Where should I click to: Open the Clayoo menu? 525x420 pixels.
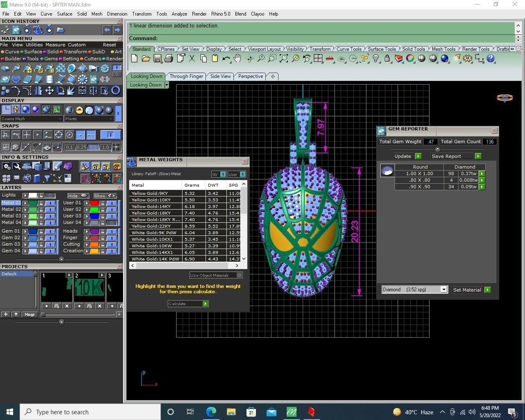258,14
